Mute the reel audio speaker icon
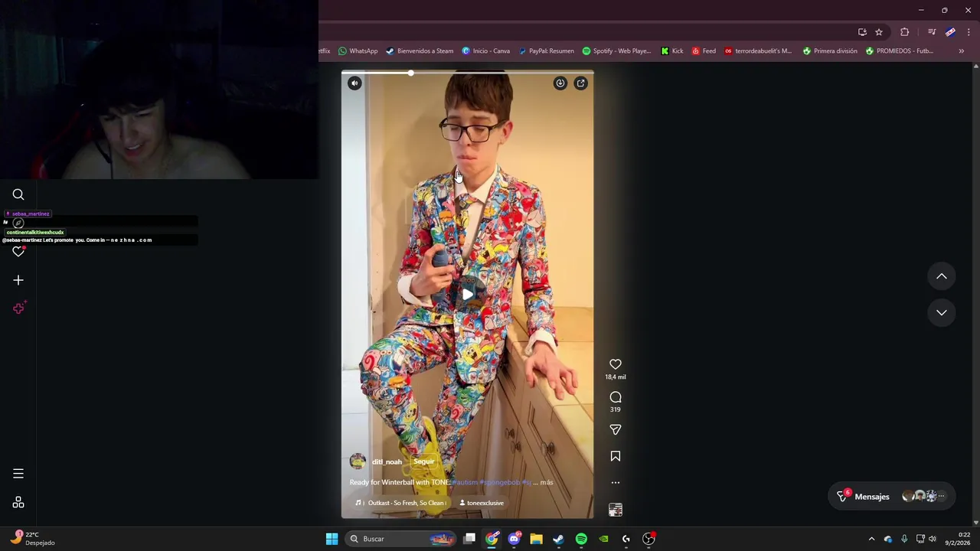This screenshot has height=551, width=980. click(354, 83)
